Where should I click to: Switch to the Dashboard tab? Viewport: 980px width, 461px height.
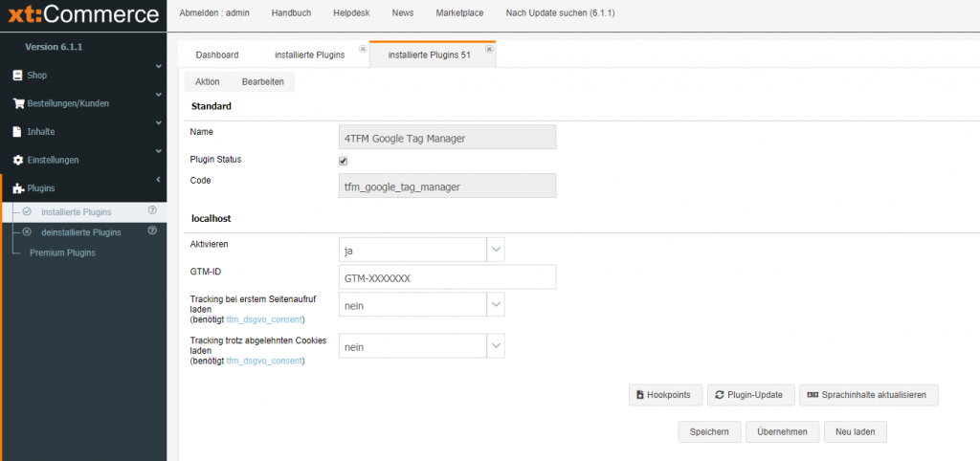(x=217, y=55)
